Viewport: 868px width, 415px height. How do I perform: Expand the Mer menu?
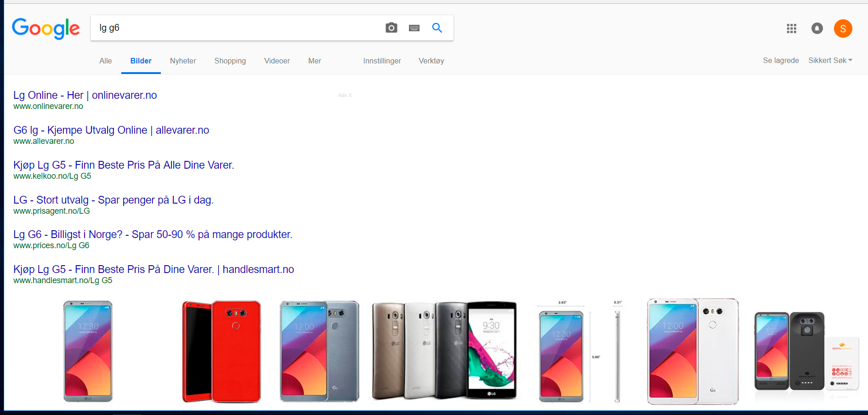coord(315,61)
